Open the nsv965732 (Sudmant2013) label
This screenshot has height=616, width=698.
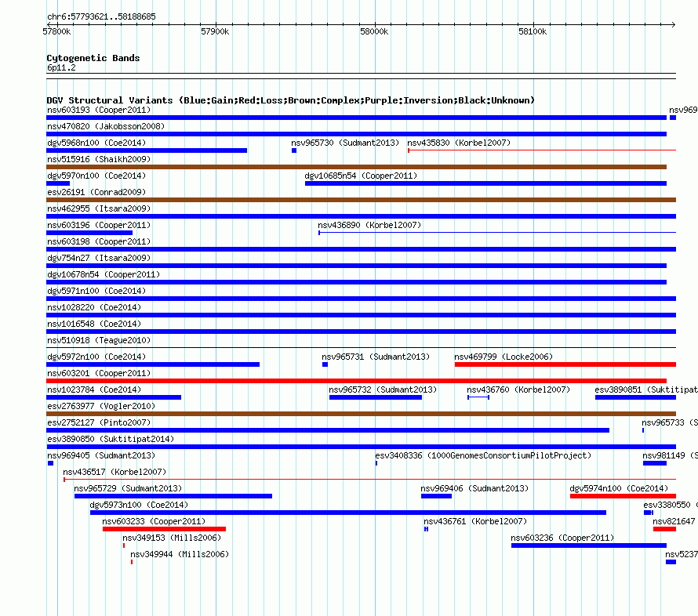383,390
